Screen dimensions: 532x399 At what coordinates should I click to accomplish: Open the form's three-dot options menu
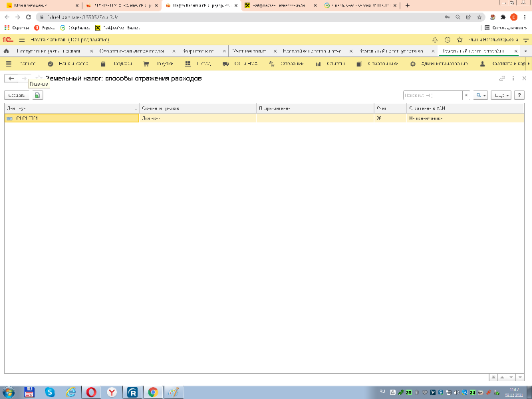513,78
